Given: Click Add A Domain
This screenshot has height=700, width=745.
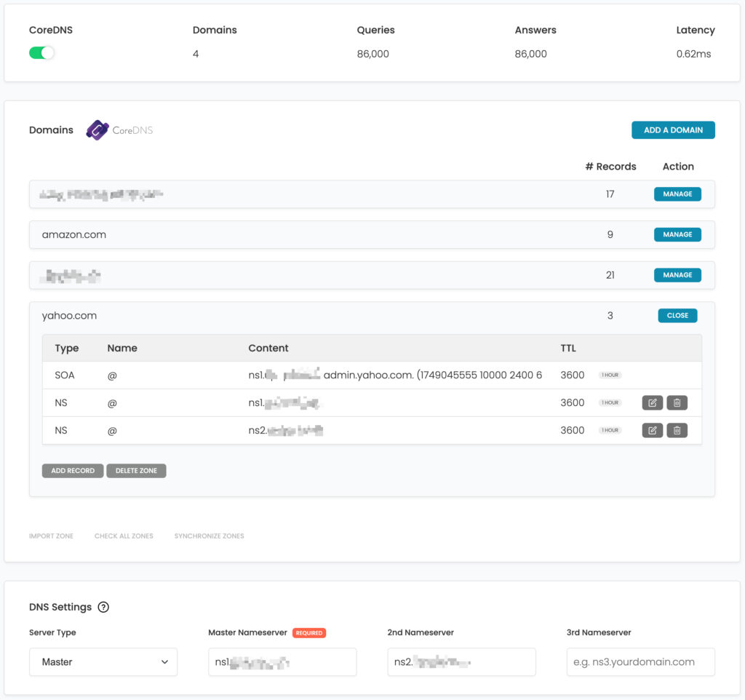Looking at the screenshot, I should click(673, 130).
